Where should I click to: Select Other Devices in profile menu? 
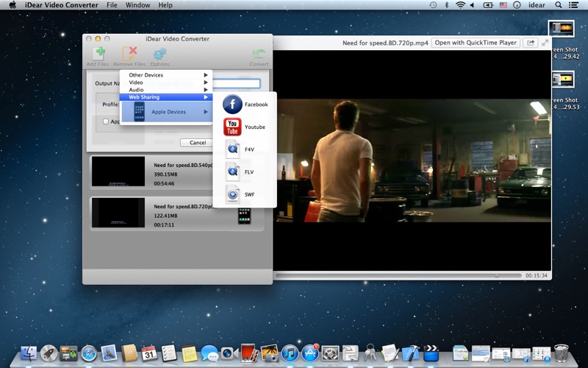point(166,75)
